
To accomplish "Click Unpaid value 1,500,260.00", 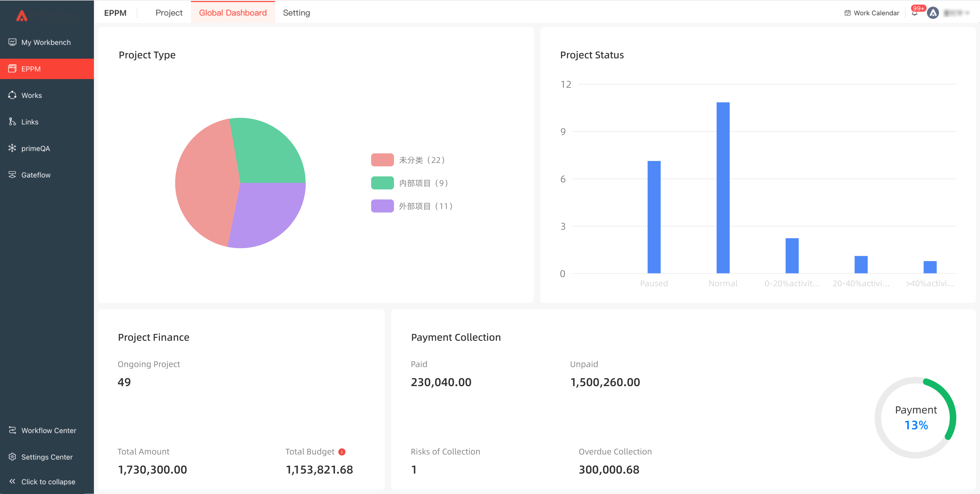I will (x=605, y=382).
